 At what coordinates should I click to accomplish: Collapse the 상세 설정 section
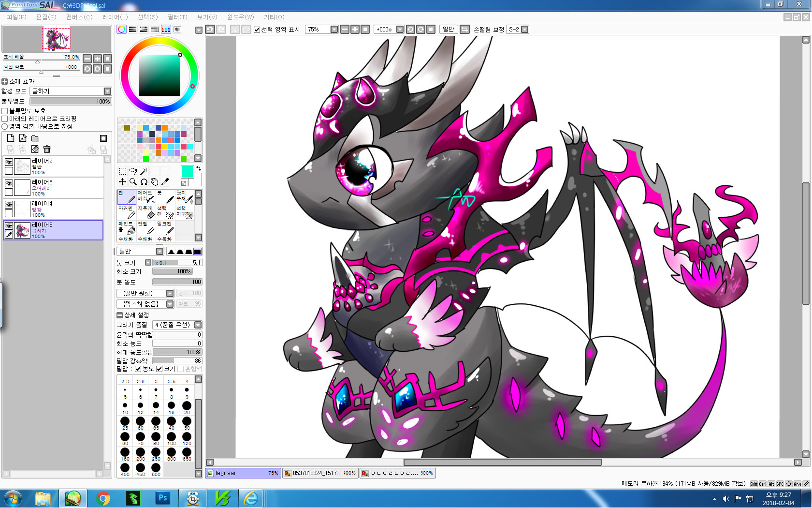point(120,315)
